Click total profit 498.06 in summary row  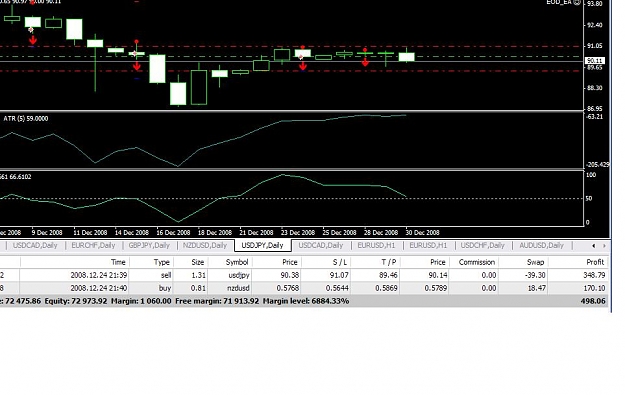point(593,301)
